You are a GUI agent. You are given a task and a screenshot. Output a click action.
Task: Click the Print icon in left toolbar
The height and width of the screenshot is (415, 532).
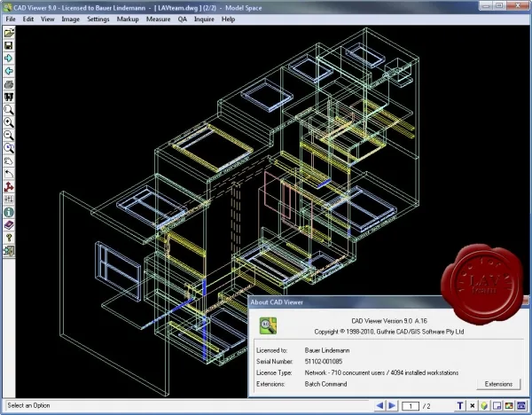[x=9, y=84]
